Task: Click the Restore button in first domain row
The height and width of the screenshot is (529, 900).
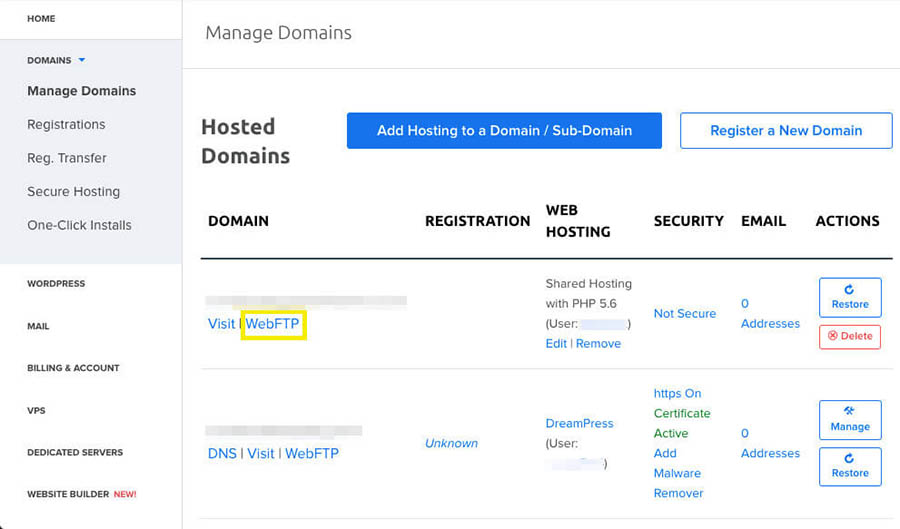Action: [850, 297]
